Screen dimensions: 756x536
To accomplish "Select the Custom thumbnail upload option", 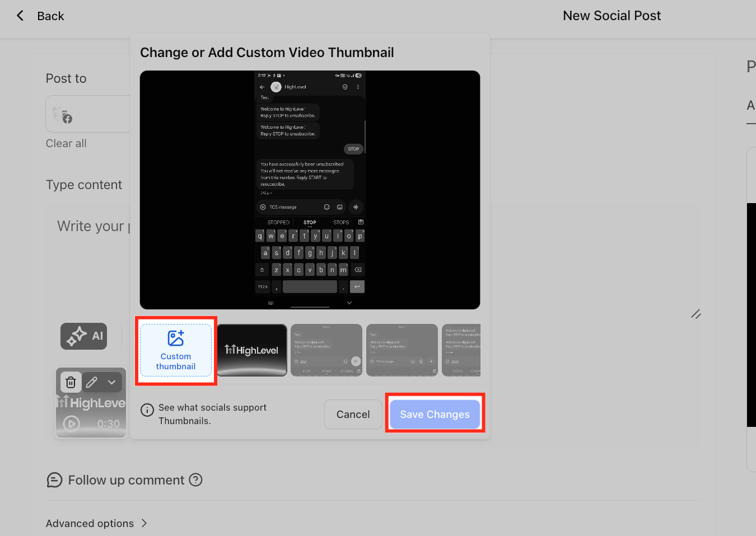I will coord(176,350).
